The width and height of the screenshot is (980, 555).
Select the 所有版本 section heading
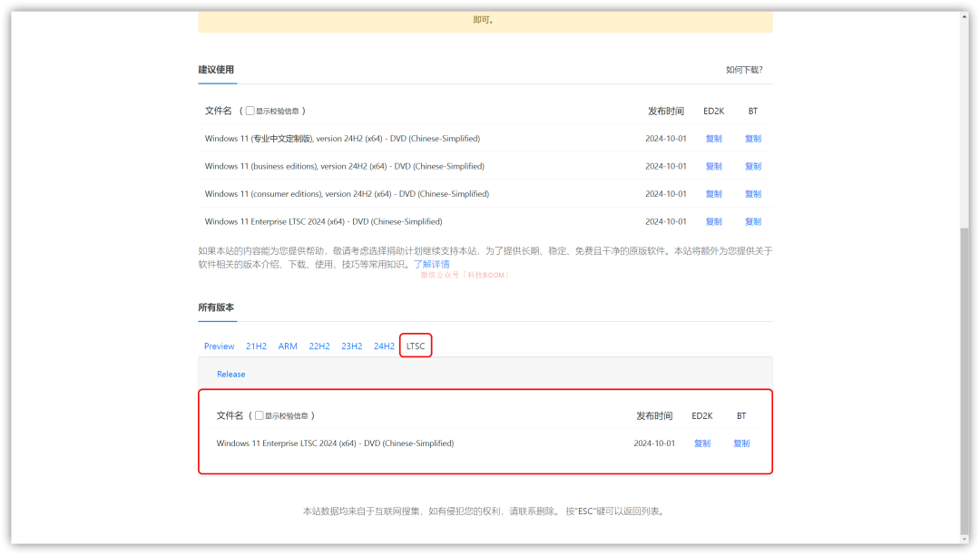(216, 307)
